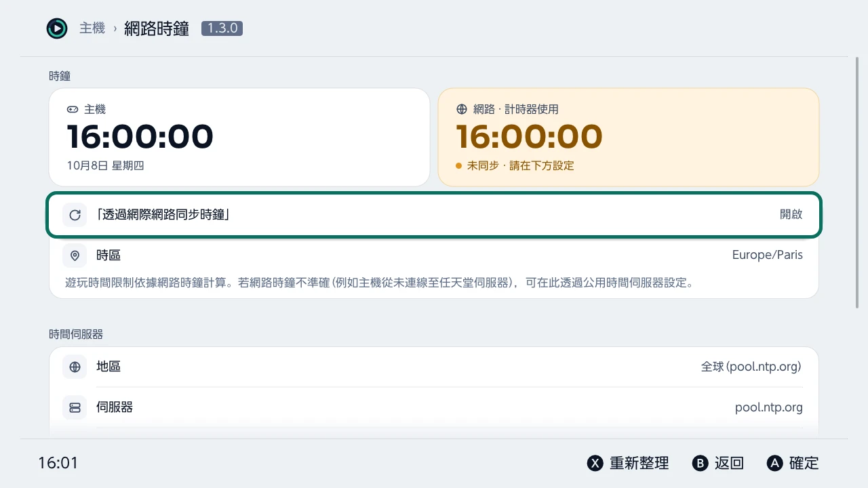
Task: Click 確定 in the footer
Action: click(x=804, y=463)
